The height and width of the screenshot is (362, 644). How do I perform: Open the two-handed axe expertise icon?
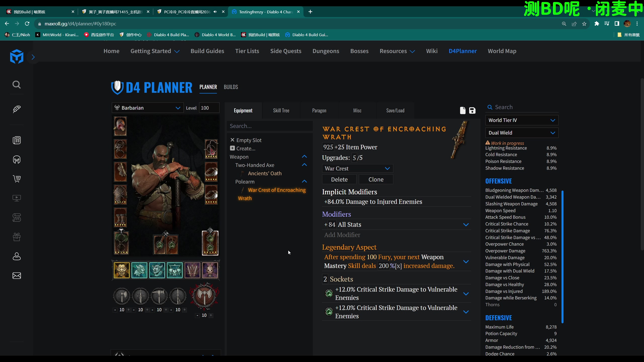click(x=122, y=296)
